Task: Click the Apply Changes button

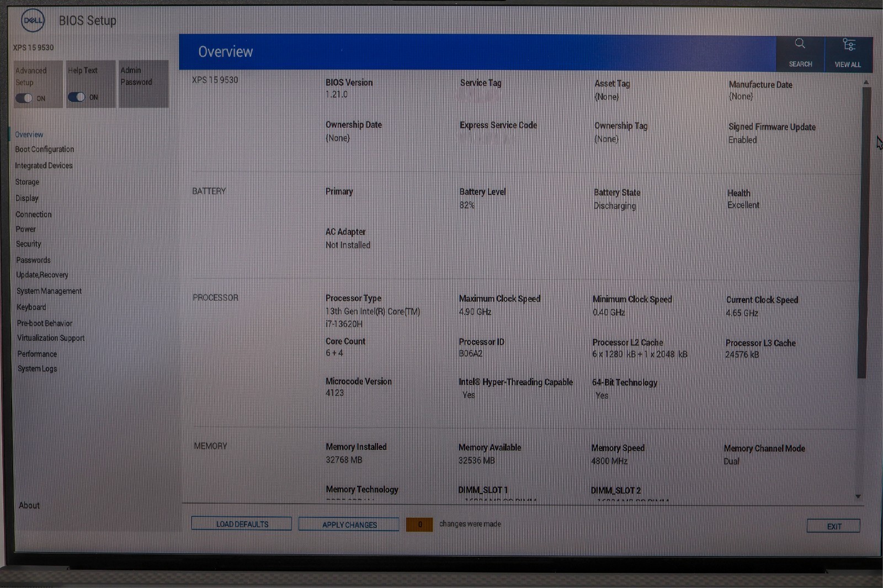Action: pyautogui.click(x=349, y=525)
